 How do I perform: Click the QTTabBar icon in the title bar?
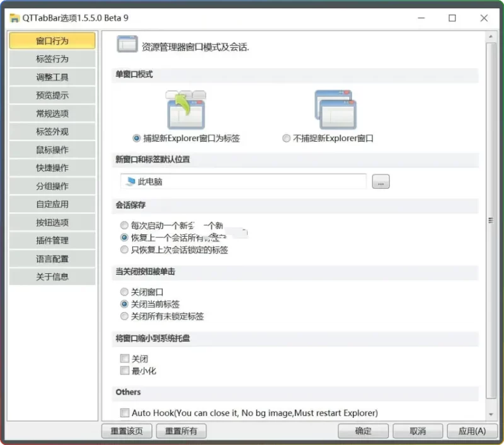point(13,18)
